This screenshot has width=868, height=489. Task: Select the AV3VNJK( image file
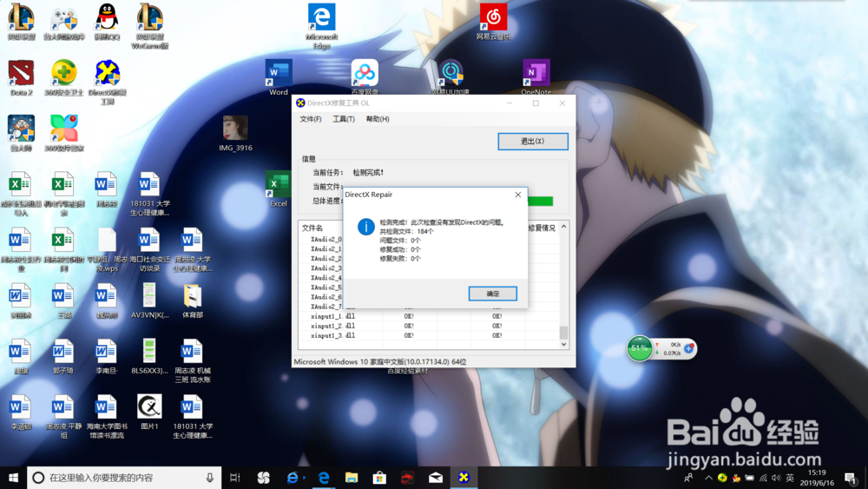coord(149,301)
